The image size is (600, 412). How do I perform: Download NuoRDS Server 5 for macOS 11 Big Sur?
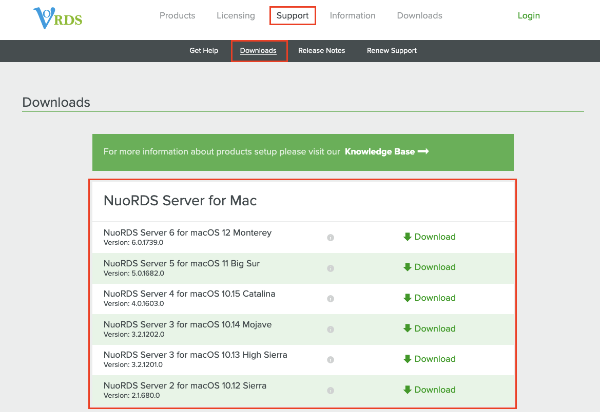point(429,267)
